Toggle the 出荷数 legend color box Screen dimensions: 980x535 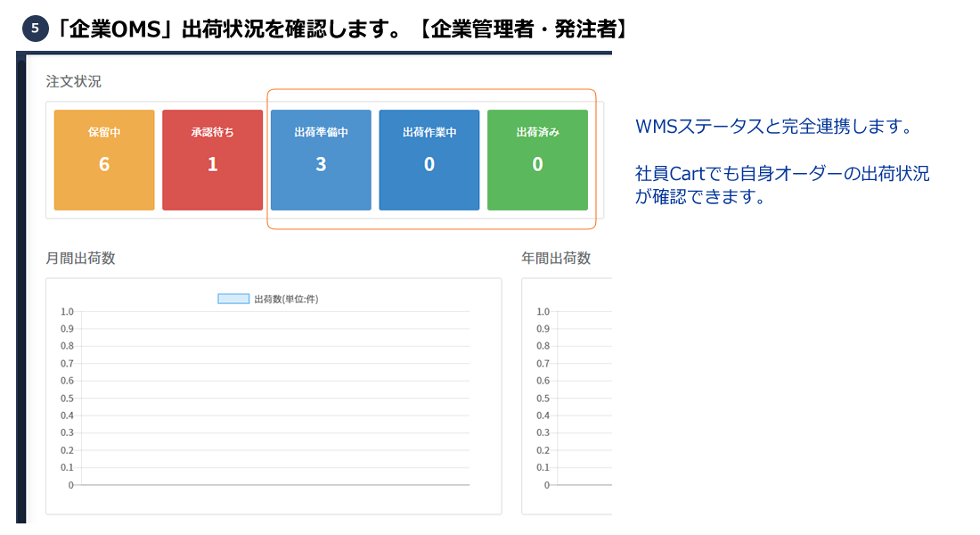click(x=233, y=299)
